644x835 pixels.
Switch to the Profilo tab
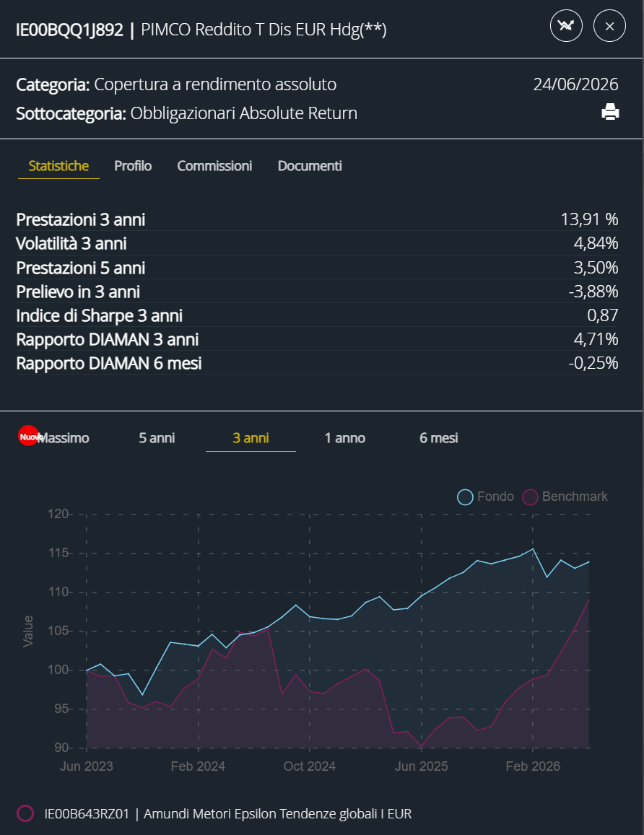tap(133, 165)
